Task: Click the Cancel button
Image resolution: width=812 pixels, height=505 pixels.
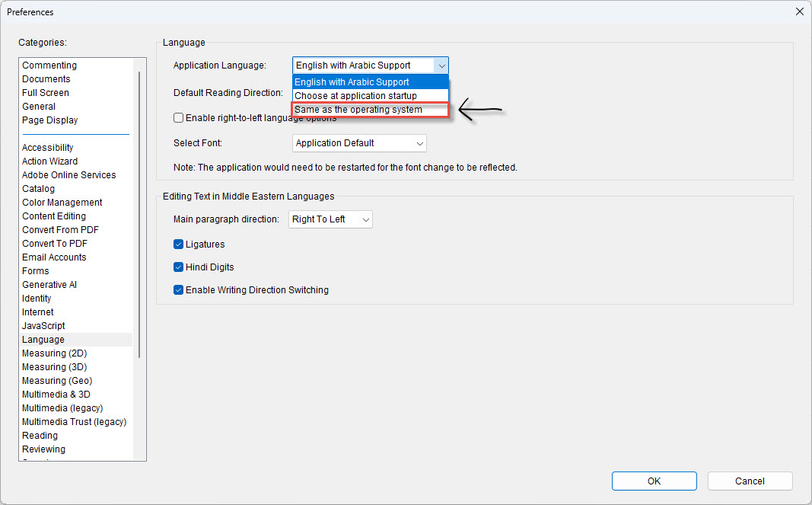Action: (x=750, y=481)
